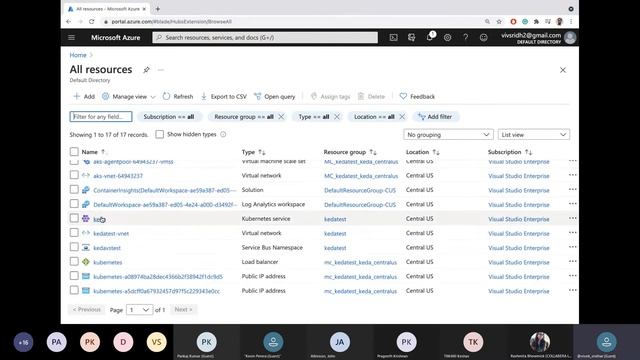This screenshot has height=360, width=640.
Task: Bookmark this page with the star icon
Action: 499,21
